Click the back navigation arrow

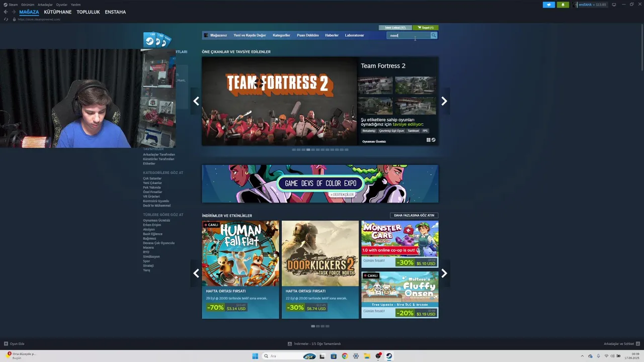tap(6, 12)
